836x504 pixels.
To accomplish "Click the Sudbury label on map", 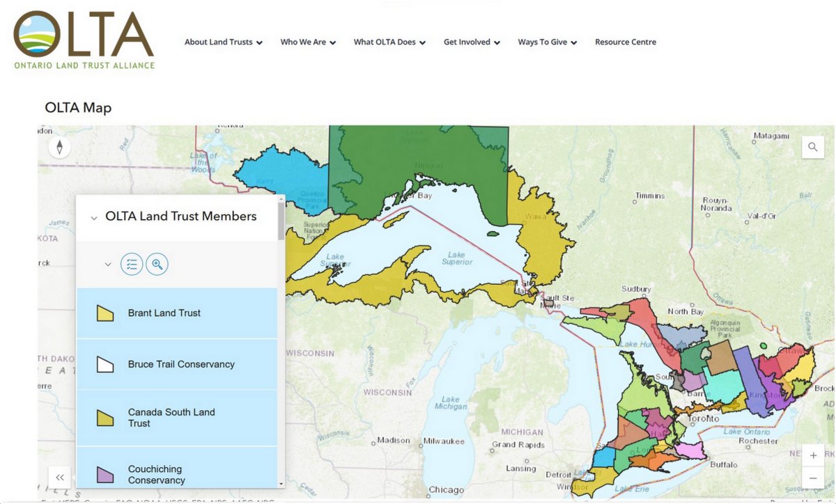I will tap(635, 289).
